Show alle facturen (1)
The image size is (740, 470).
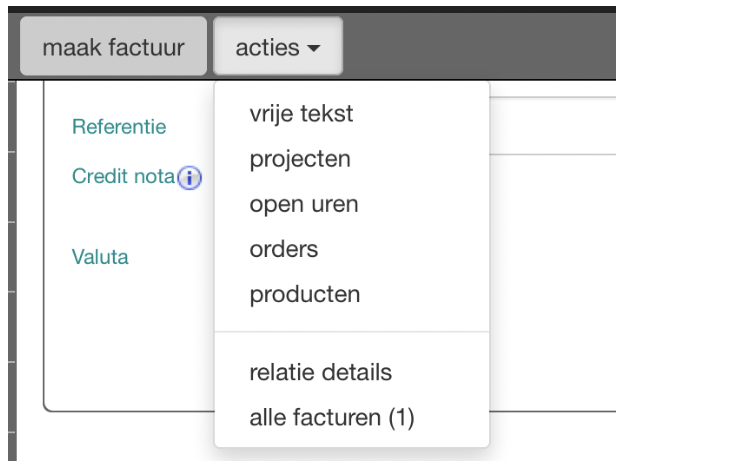pos(331,417)
